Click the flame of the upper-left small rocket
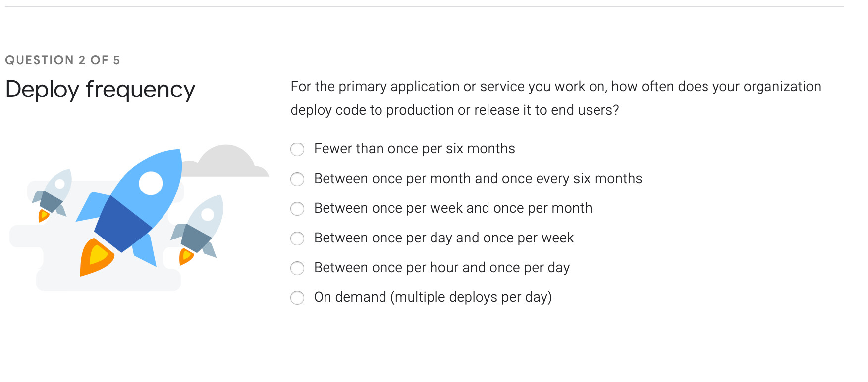868x382 pixels. pyautogui.click(x=44, y=215)
